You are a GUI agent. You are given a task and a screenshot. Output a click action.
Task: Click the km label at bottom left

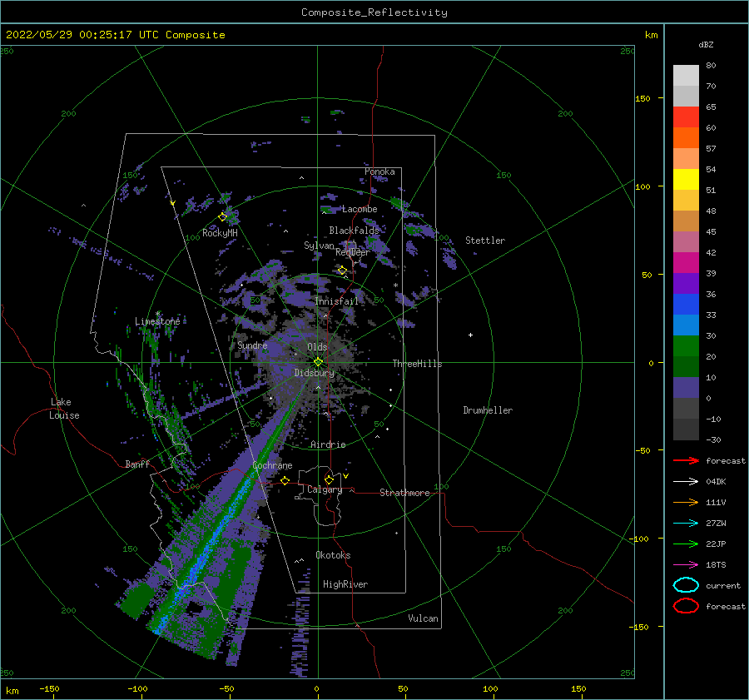tap(12, 691)
